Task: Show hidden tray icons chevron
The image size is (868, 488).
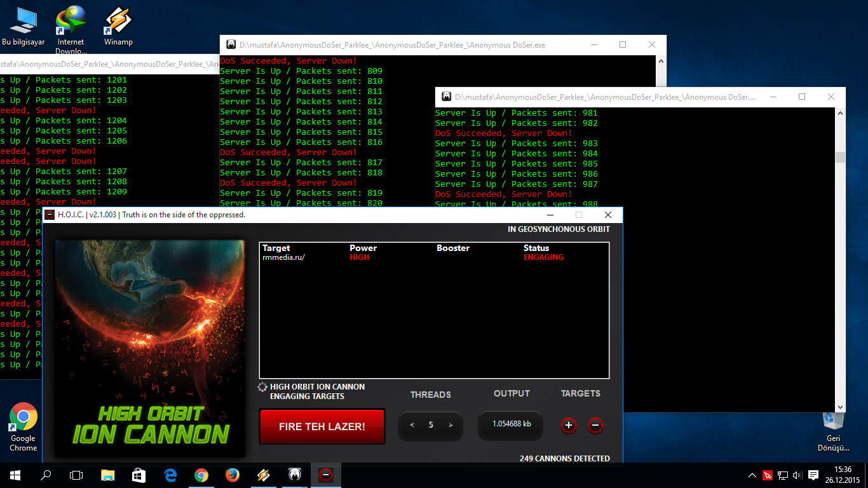Action: [x=752, y=475]
